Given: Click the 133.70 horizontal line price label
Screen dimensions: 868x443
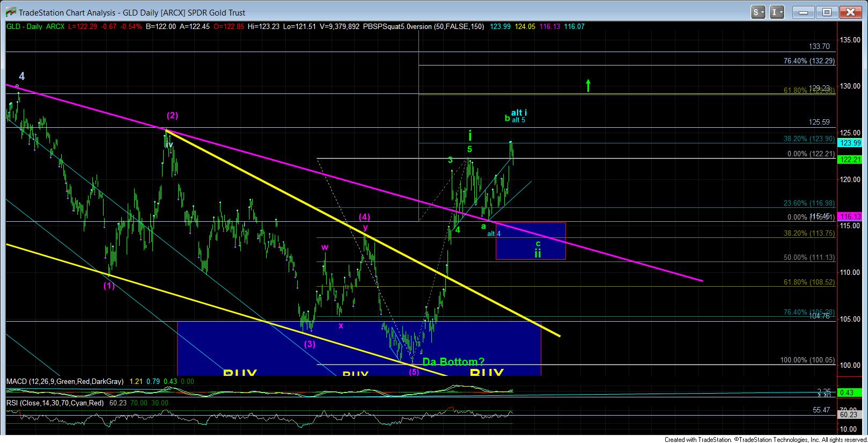Looking at the screenshot, I should pos(819,47).
